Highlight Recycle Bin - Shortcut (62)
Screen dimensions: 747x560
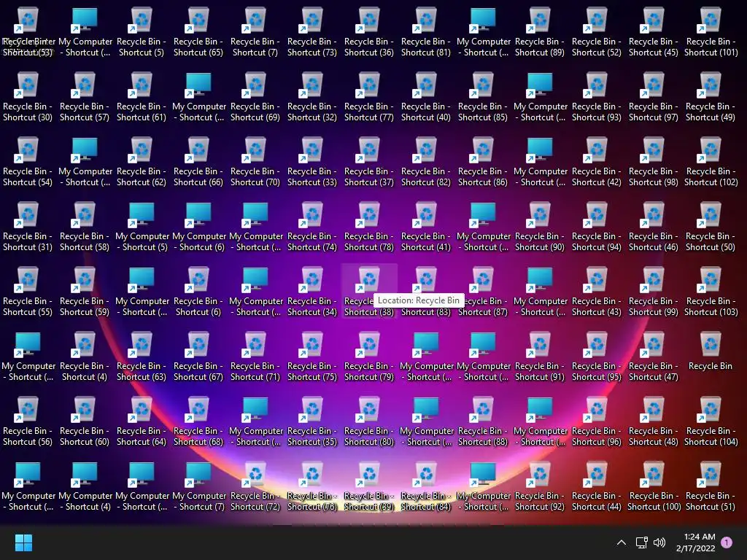142,162
